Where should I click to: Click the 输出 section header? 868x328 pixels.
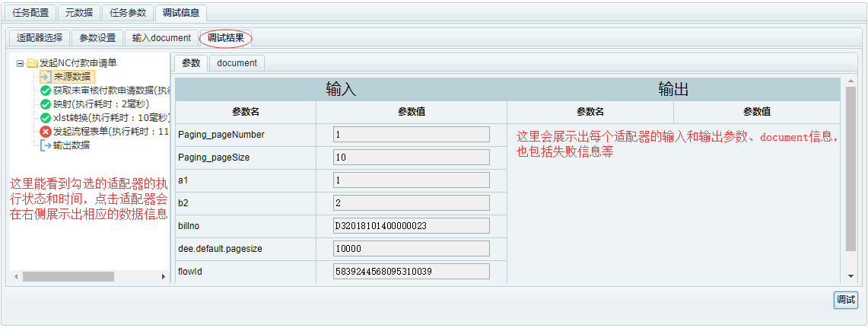click(x=673, y=89)
